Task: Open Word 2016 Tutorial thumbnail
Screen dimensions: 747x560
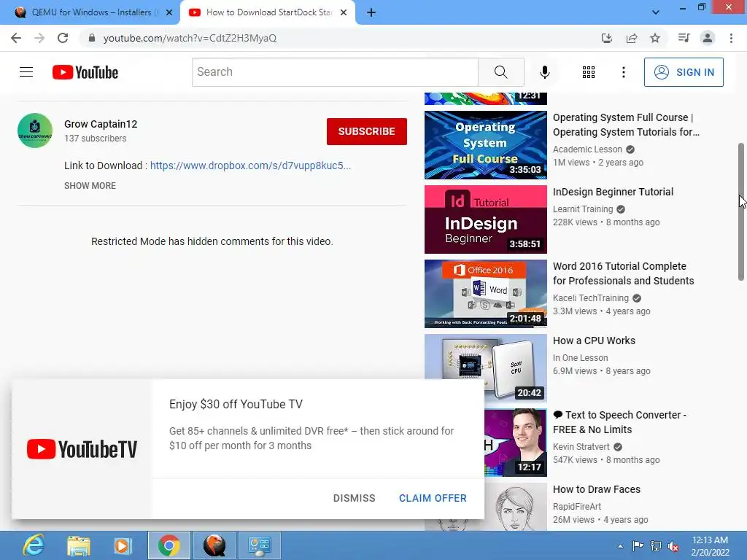Action: point(485,293)
